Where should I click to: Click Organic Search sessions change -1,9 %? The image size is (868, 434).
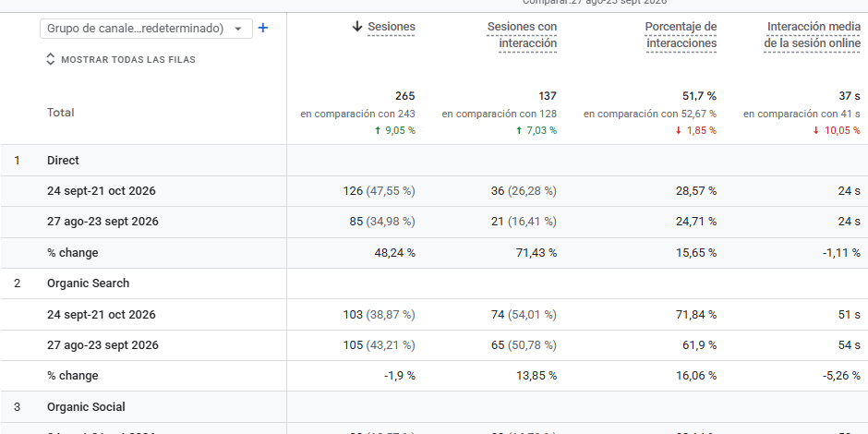pyautogui.click(x=400, y=375)
